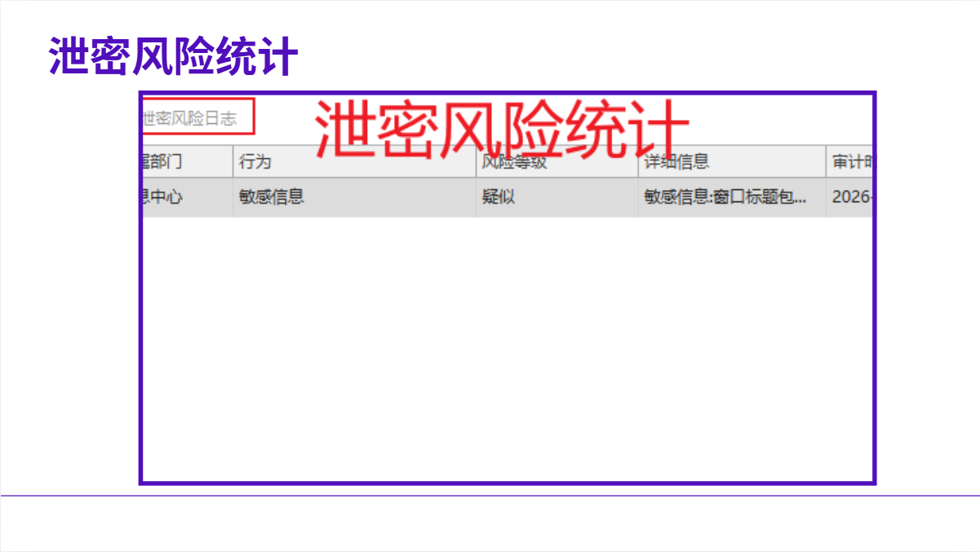Click the divider between 详细信息 and 审计时 headers
Screen dimensions: 980x552
pos(826,161)
